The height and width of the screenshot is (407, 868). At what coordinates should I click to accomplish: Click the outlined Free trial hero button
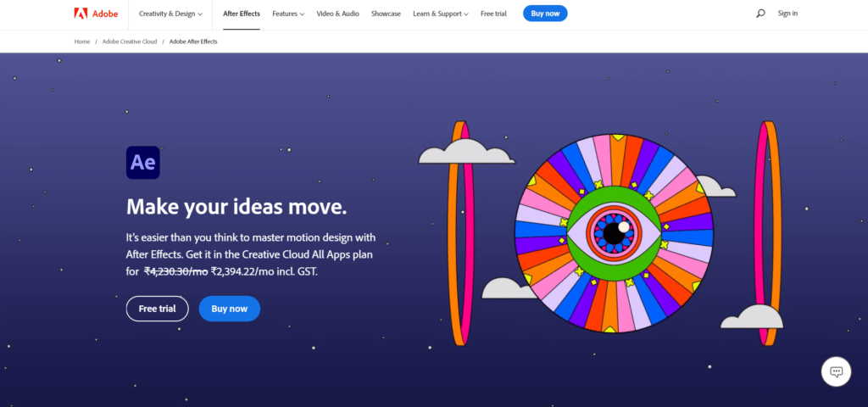pos(157,309)
